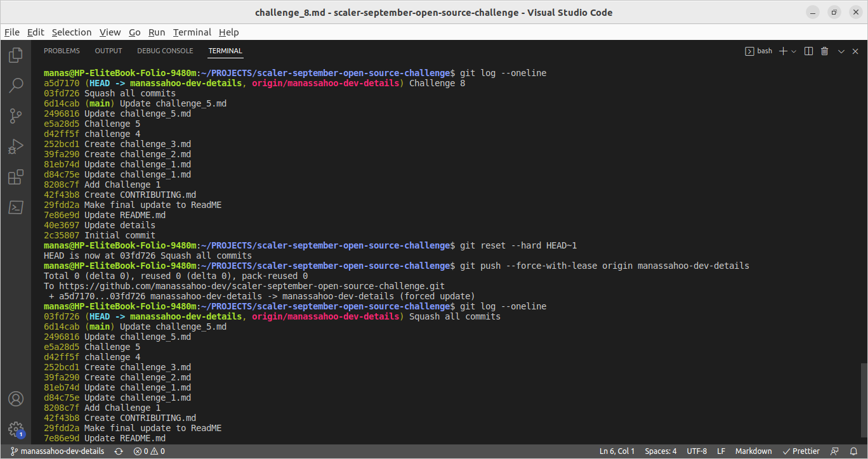Collapse the terminal panel chevron
Image resolution: width=868 pixels, height=459 pixels.
[841, 51]
